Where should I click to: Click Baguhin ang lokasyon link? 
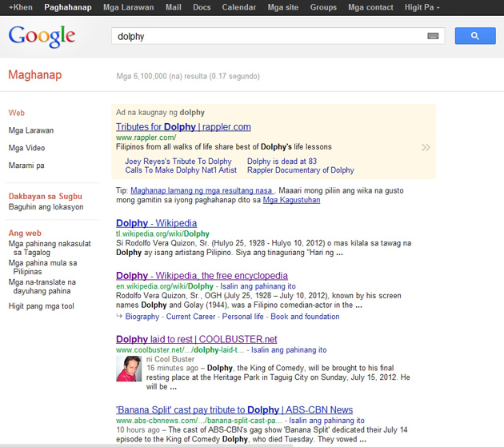pos(46,207)
